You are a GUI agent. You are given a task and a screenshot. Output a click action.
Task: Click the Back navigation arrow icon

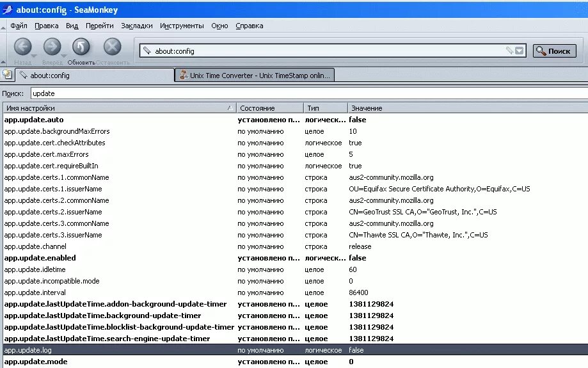tap(23, 47)
